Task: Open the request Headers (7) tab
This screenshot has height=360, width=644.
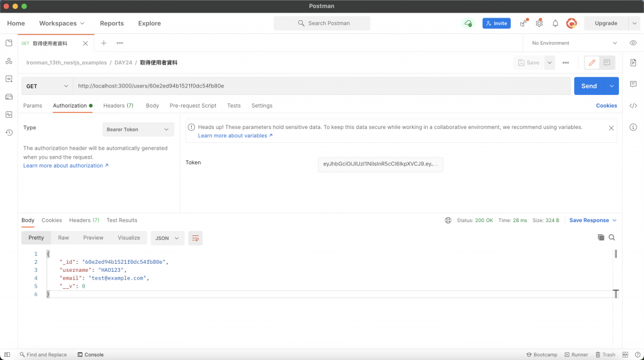Action: click(x=118, y=106)
